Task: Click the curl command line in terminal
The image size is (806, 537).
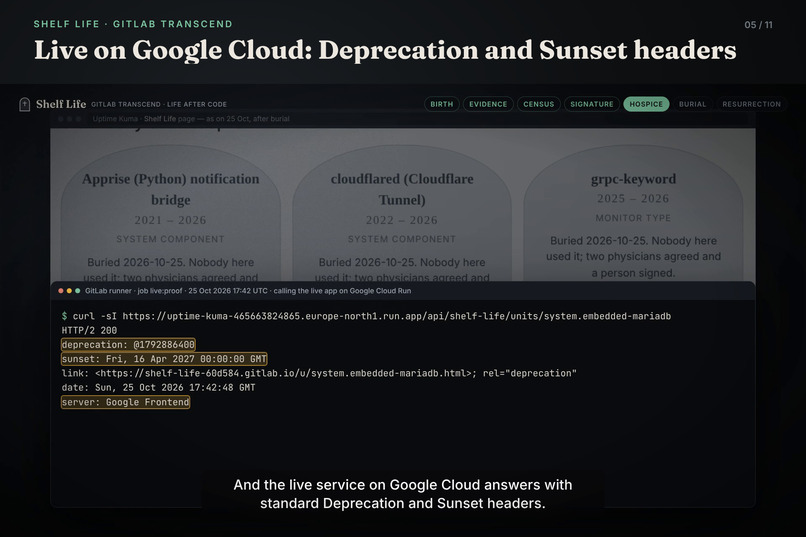Action: tap(366, 316)
